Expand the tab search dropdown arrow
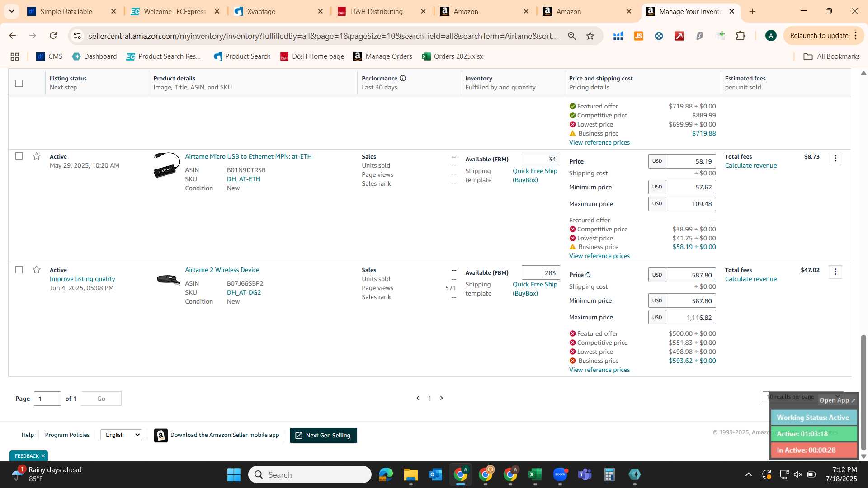868x488 pixels. [11, 11]
